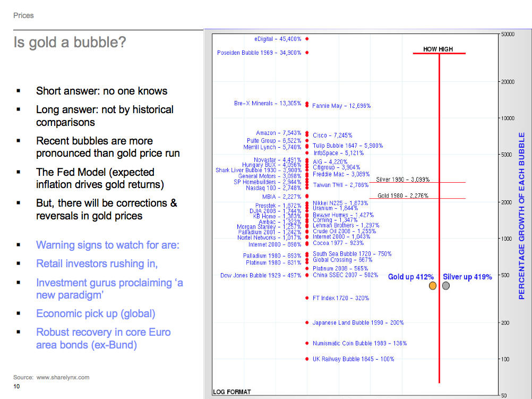The width and height of the screenshot is (532, 399).
Task: Click 'Taiwan TWII - 2,786%' label
Action: coord(341,185)
